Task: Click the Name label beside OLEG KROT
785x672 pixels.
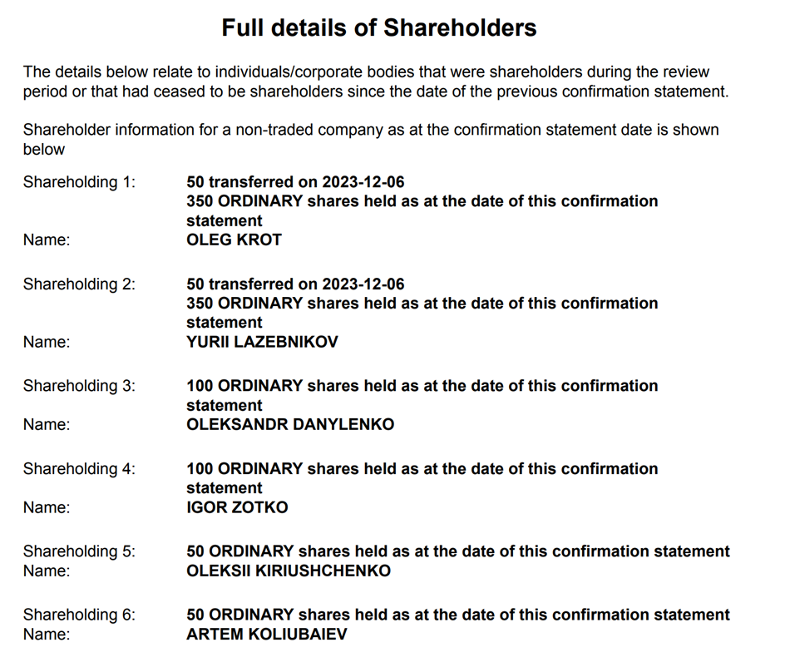Action: pyautogui.click(x=47, y=240)
